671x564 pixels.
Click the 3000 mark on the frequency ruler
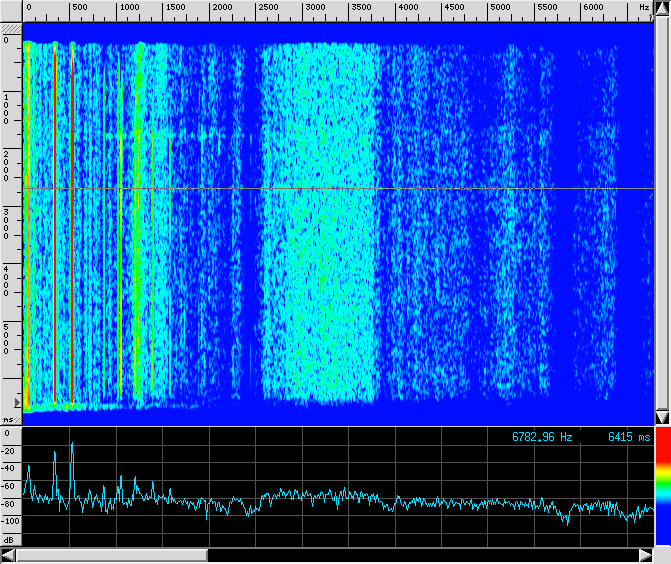coord(314,7)
